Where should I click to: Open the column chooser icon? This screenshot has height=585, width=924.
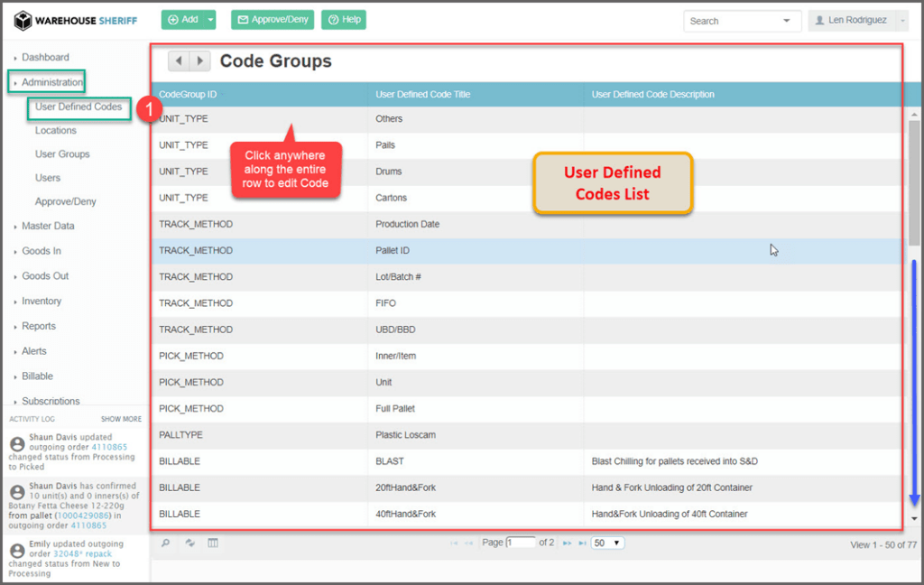point(213,543)
